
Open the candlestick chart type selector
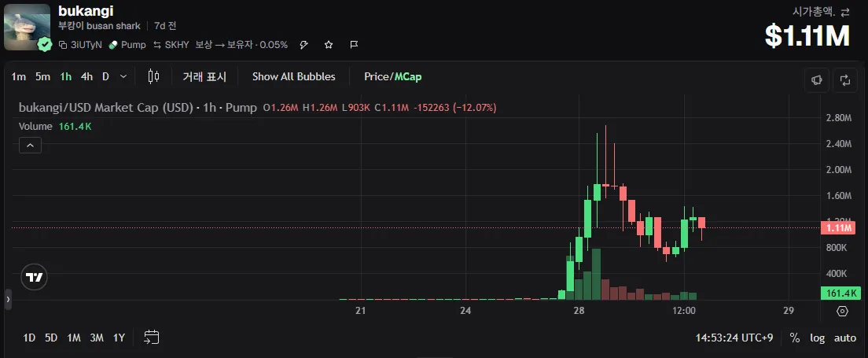click(153, 76)
